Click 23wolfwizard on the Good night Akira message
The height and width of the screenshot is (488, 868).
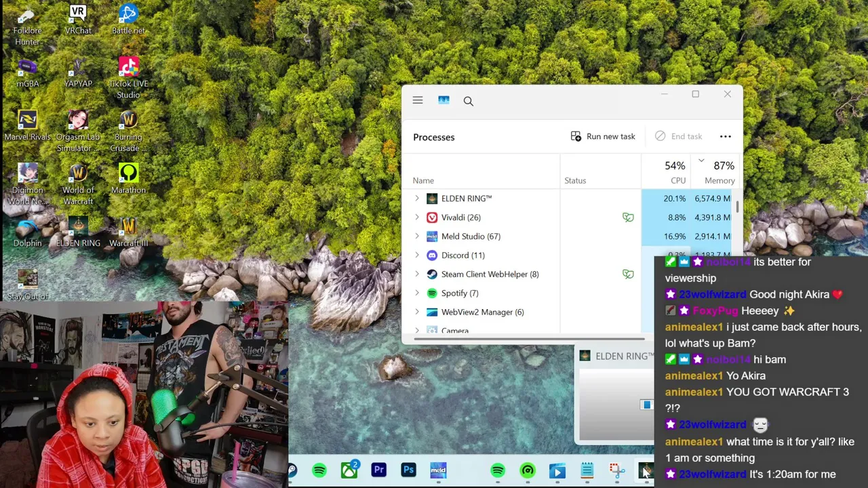[x=712, y=294]
